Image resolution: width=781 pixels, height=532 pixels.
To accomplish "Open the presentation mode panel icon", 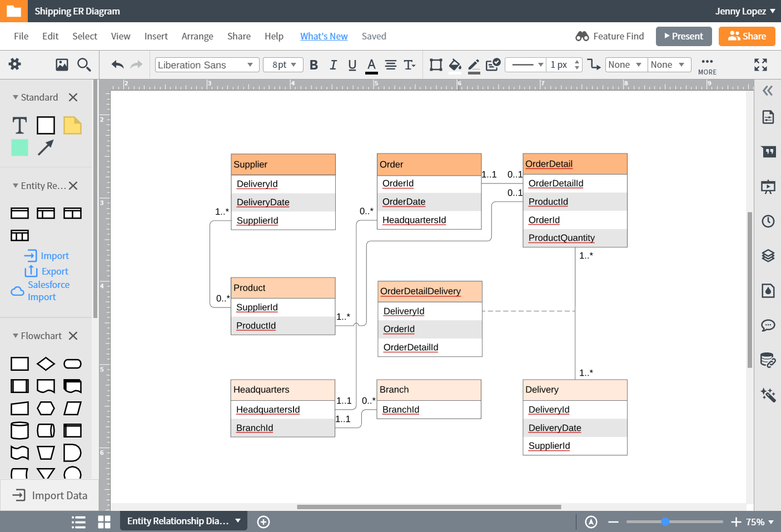I will (x=768, y=187).
